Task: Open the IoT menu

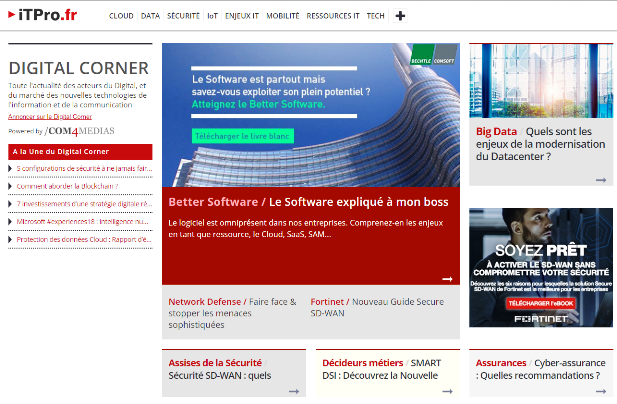Action: click(x=212, y=16)
